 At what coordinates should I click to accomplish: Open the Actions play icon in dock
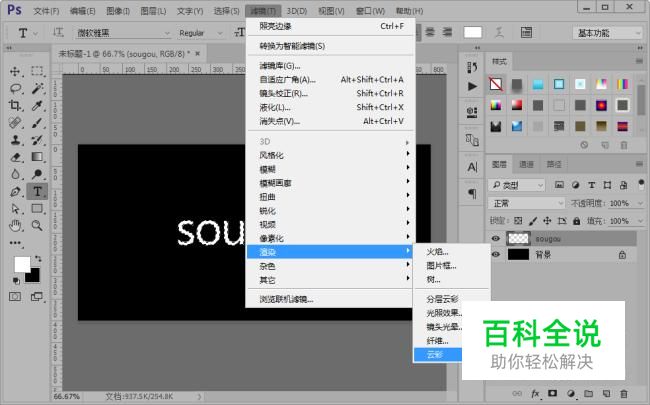[x=472, y=86]
